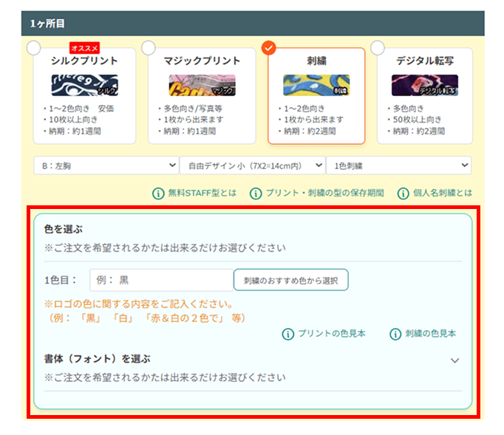The width and height of the screenshot is (504, 435).
Task: Click info icon beside プリント・刺繍の型の保存期間
Action: point(256,193)
